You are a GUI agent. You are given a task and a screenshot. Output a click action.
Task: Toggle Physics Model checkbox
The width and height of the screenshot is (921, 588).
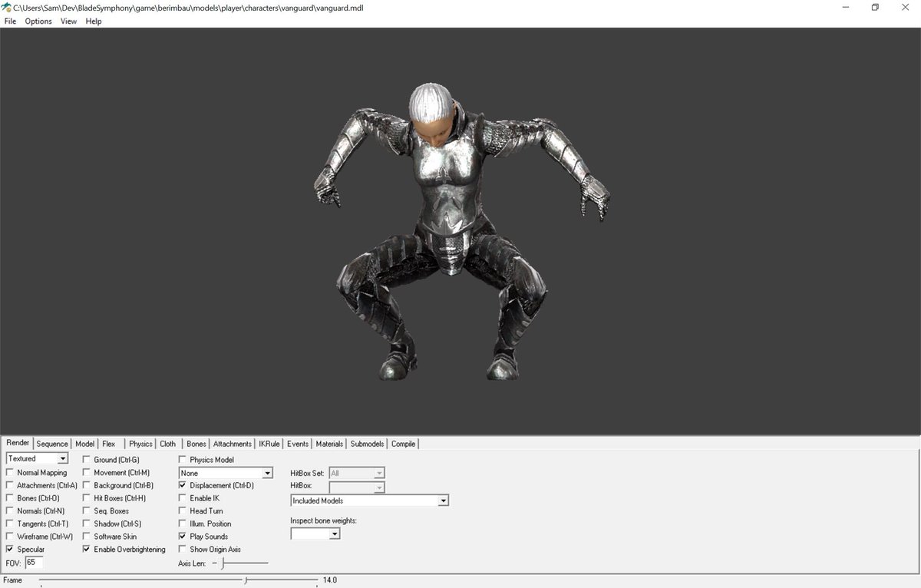pyautogui.click(x=206, y=460)
